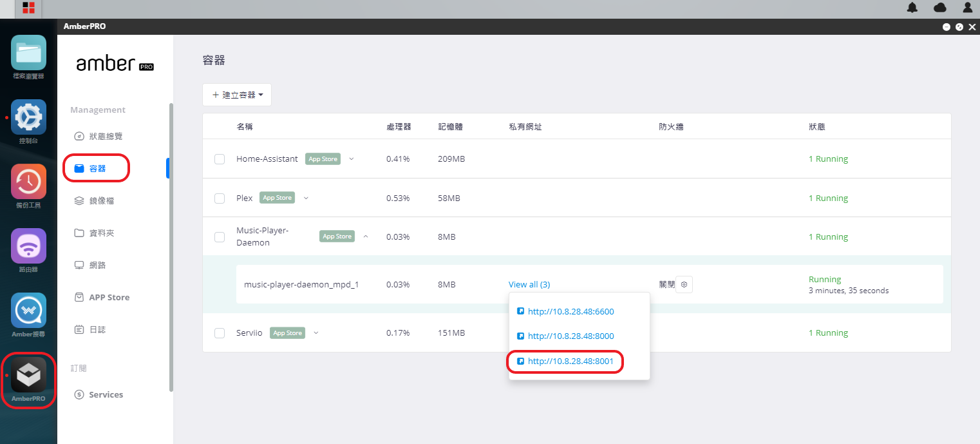980x444 pixels.
Task: Click the App Store badge beside Serviio
Action: click(287, 333)
